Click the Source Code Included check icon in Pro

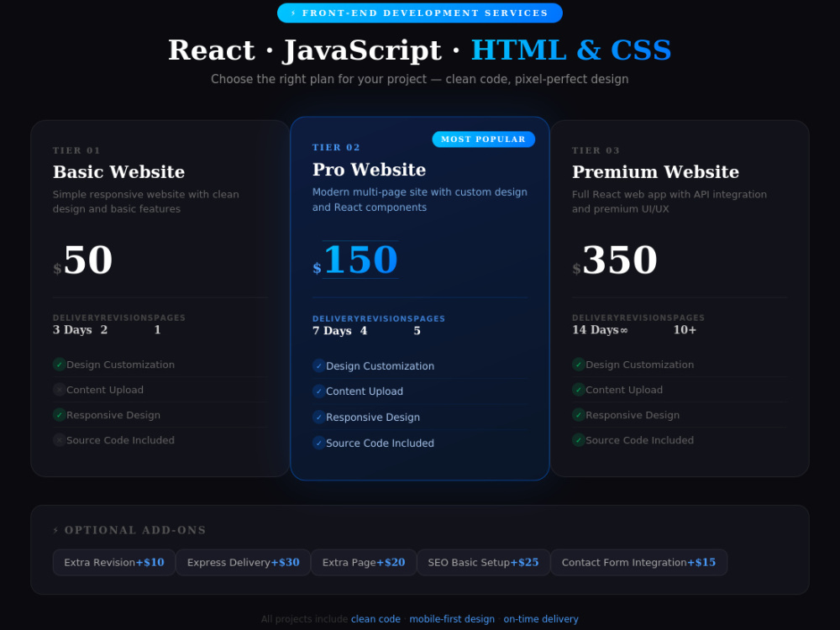(x=318, y=443)
